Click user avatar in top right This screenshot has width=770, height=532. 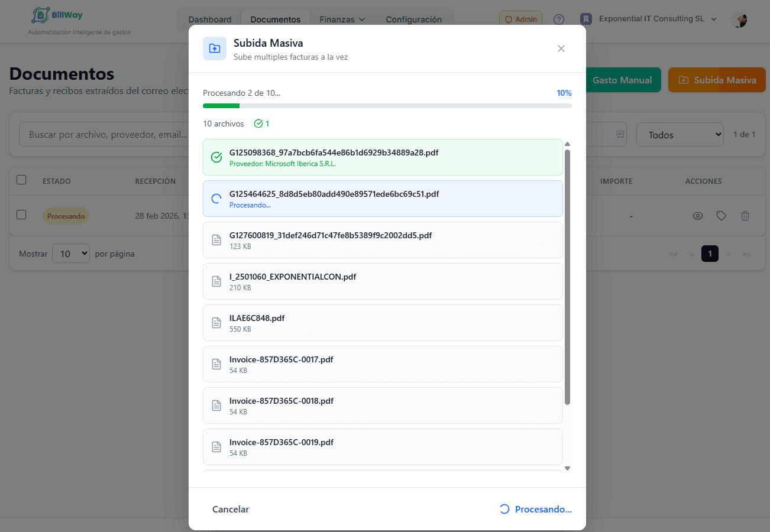pyautogui.click(x=739, y=20)
